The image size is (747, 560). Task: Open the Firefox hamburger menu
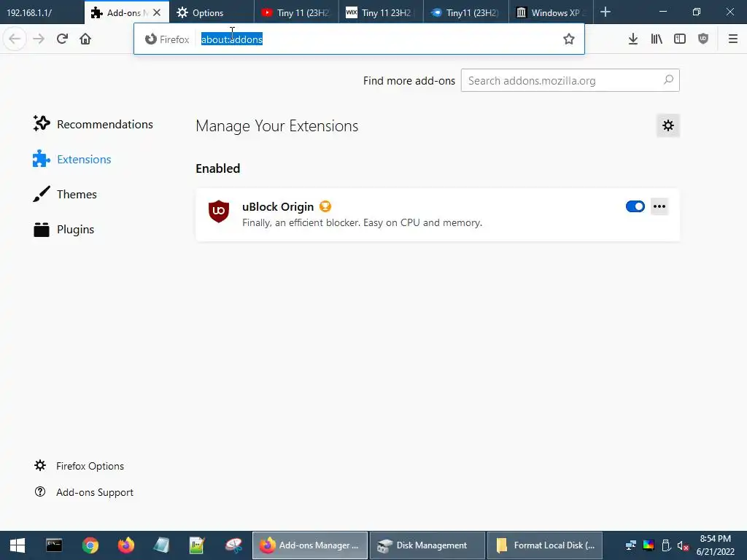click(733, 39)
